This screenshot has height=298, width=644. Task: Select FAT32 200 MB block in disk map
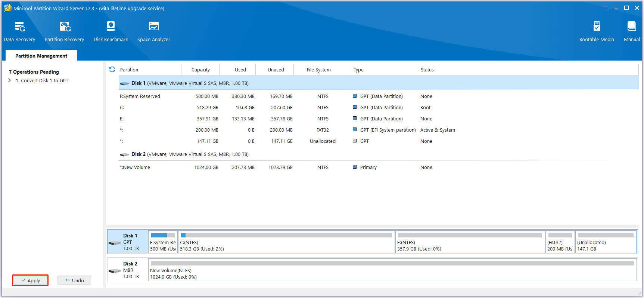(x=560, y=242)
